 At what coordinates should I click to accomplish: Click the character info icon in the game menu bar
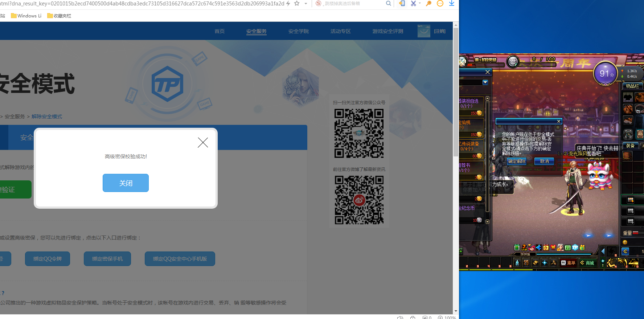point(517,262)
